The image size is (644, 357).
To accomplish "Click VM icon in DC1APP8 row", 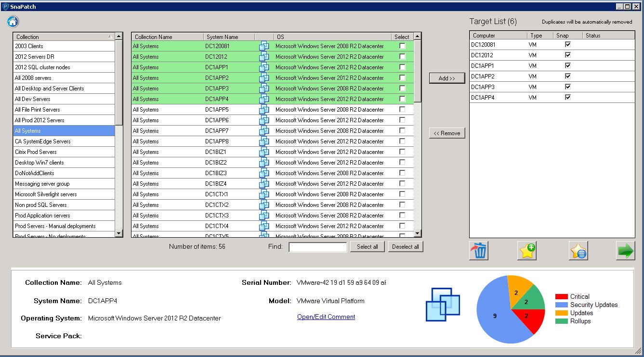I will click(264, 141).
